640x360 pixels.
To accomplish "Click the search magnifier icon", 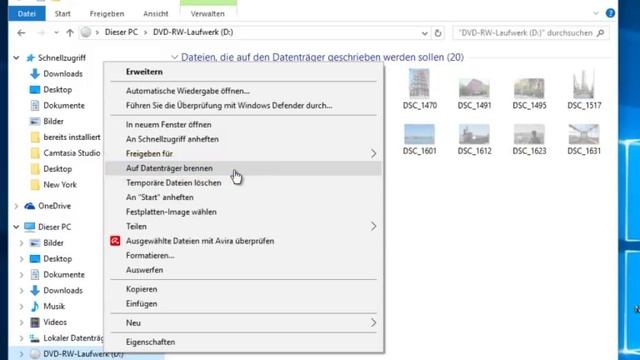I will click(x=600, y=33).
